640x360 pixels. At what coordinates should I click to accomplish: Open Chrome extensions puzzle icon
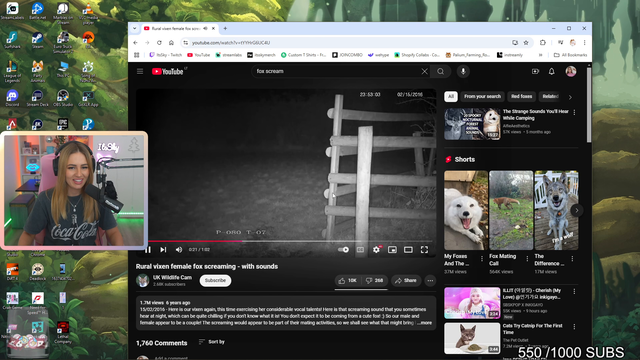tap(542, 42)
